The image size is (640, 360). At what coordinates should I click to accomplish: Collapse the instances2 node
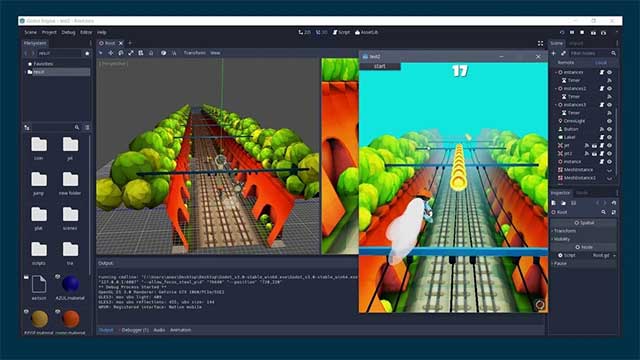[x=556, y=89]
